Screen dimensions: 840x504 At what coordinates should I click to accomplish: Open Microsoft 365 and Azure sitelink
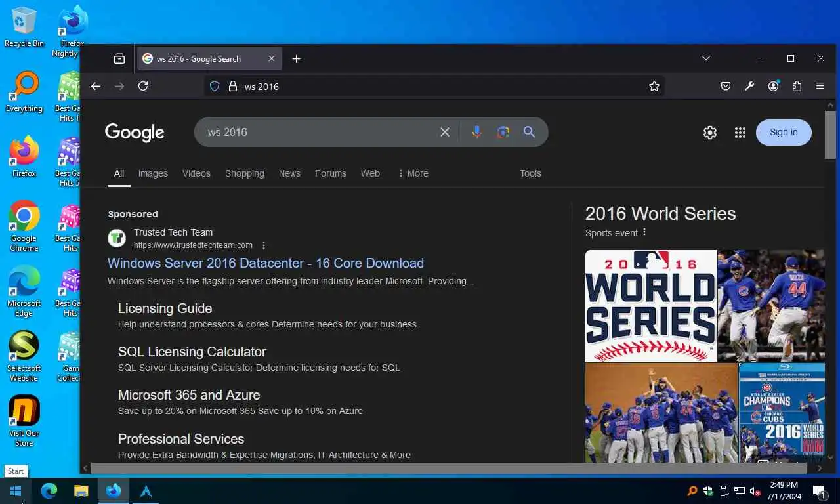(189, 395)
